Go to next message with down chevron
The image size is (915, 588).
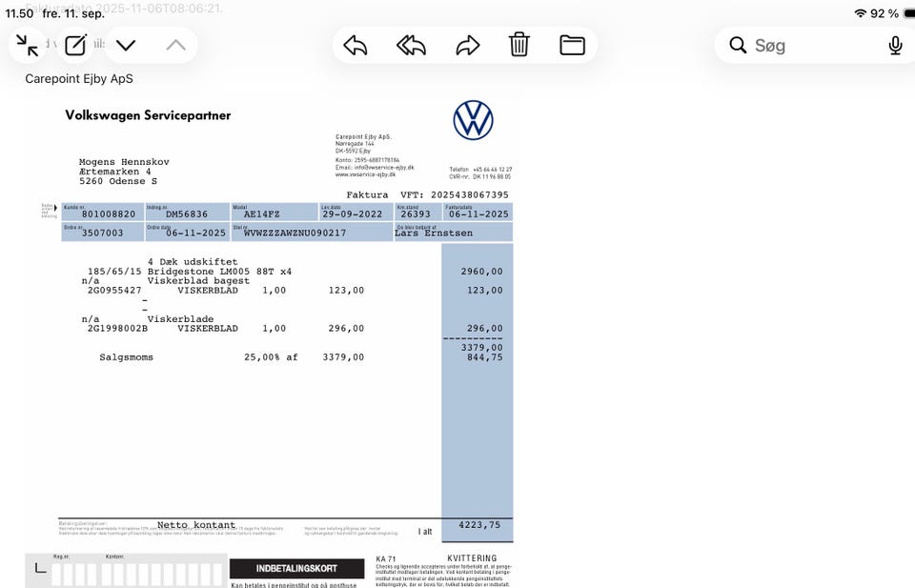click(126, 45)
